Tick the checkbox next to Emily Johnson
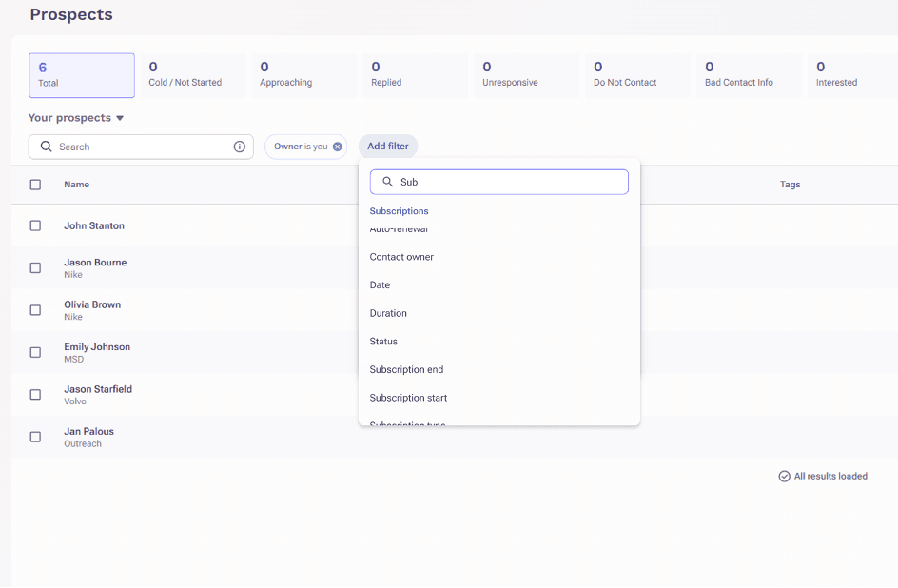898x588 pixels. pos(35,352)
